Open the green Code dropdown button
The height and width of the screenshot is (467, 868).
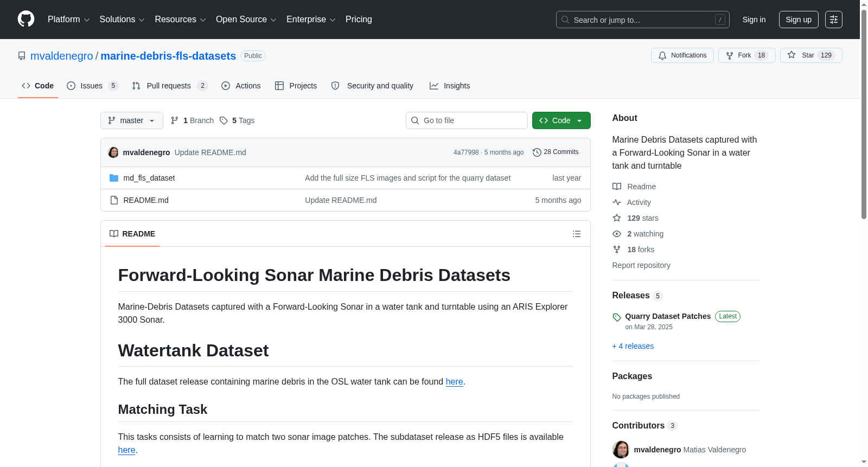click(x=561, y=120)
